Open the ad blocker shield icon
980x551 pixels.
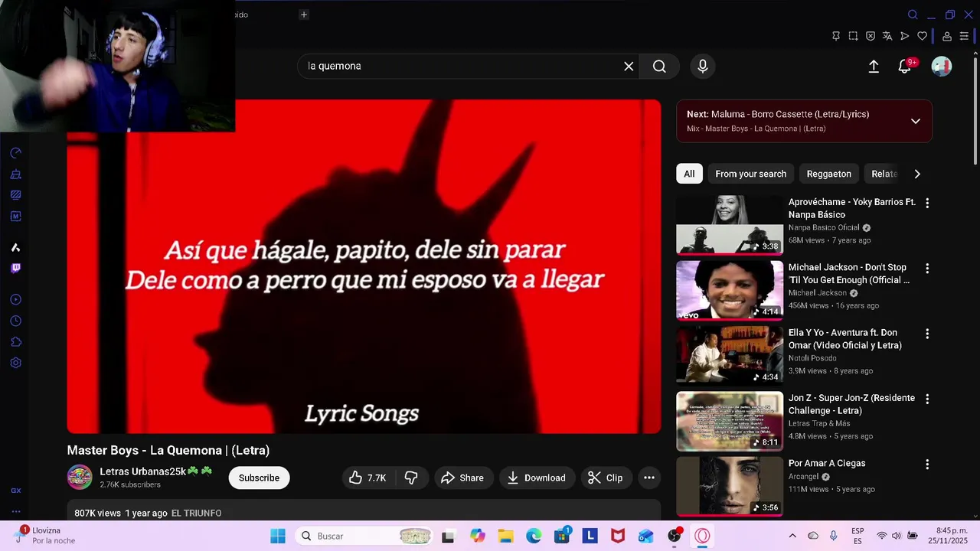click(x=871, y=36)
